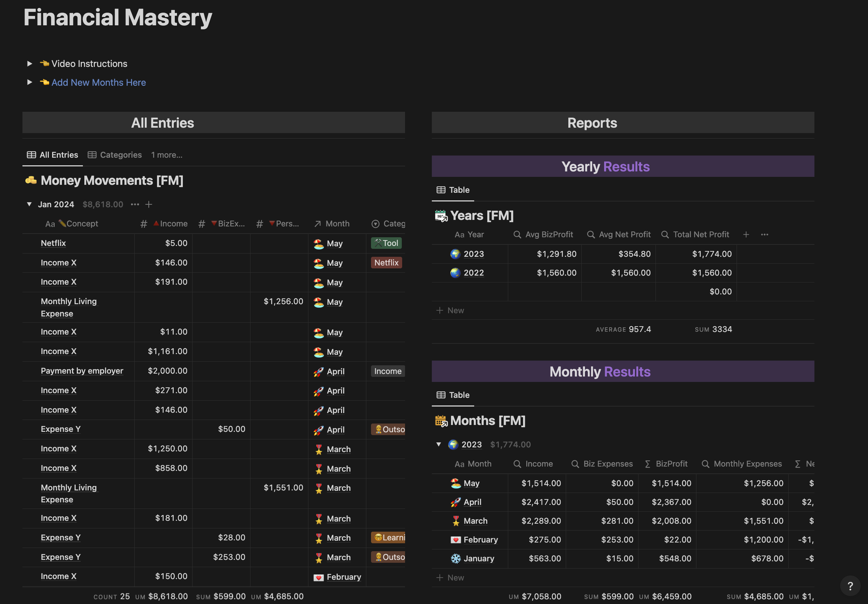Screen dimensions: 868x604
Task: Select the Table tab under Yearly Results
Action: (x=453, y=190)
